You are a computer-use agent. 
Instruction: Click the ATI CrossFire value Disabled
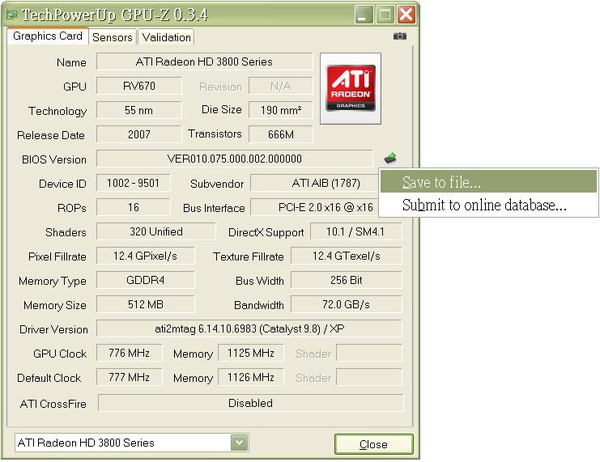click(x=251, y=403)
